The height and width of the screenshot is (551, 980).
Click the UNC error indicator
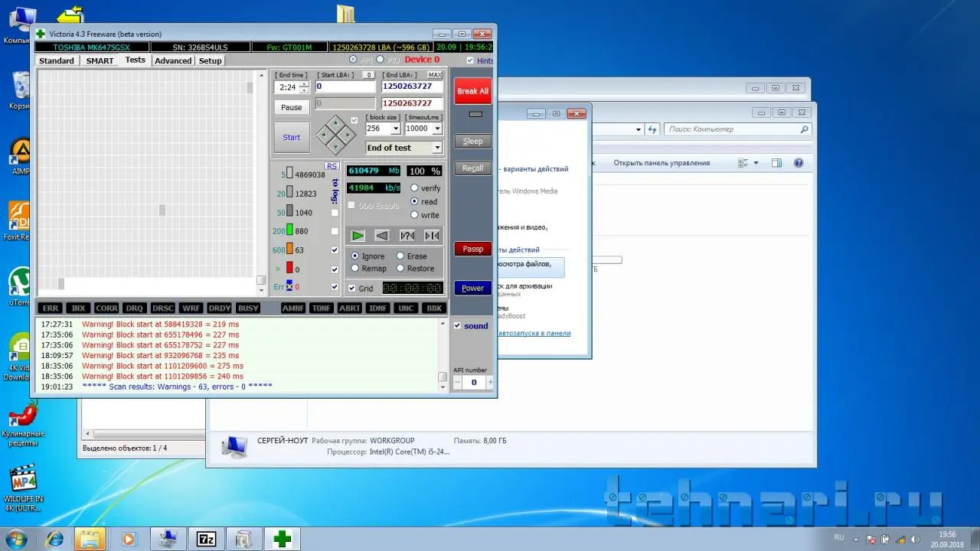pos(407,308)
